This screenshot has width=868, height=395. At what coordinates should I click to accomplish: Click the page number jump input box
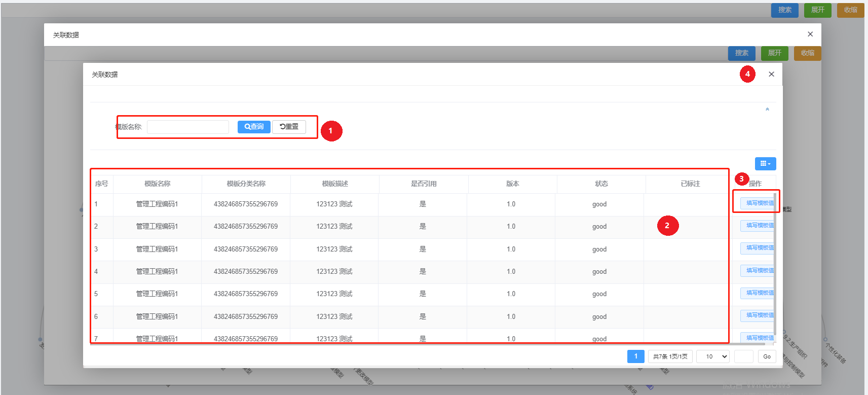(743, 356)
